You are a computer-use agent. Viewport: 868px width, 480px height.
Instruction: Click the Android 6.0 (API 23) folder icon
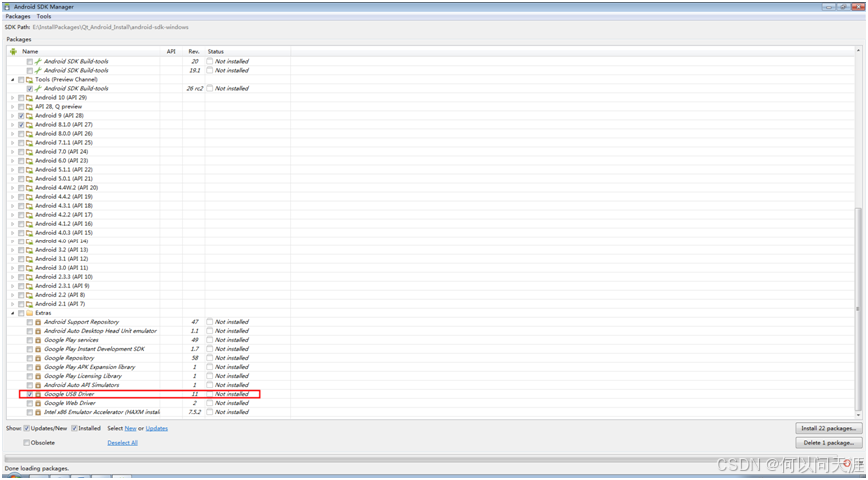coord(29,161)
